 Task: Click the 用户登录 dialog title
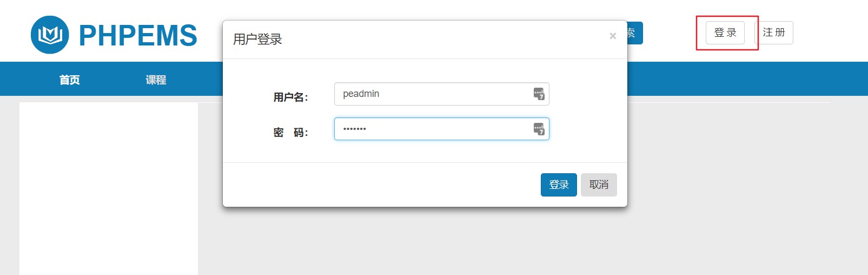[257, 40]
